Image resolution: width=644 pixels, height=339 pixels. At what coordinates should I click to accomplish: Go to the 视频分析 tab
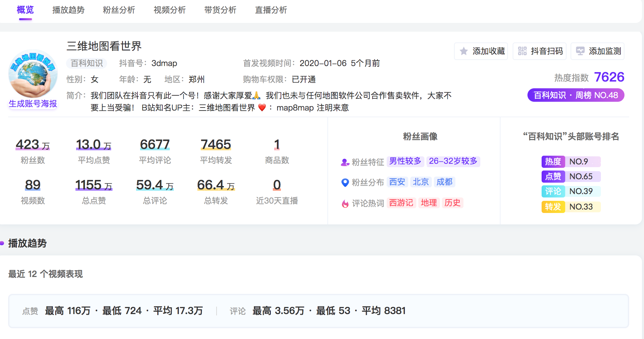click(170, 10)
